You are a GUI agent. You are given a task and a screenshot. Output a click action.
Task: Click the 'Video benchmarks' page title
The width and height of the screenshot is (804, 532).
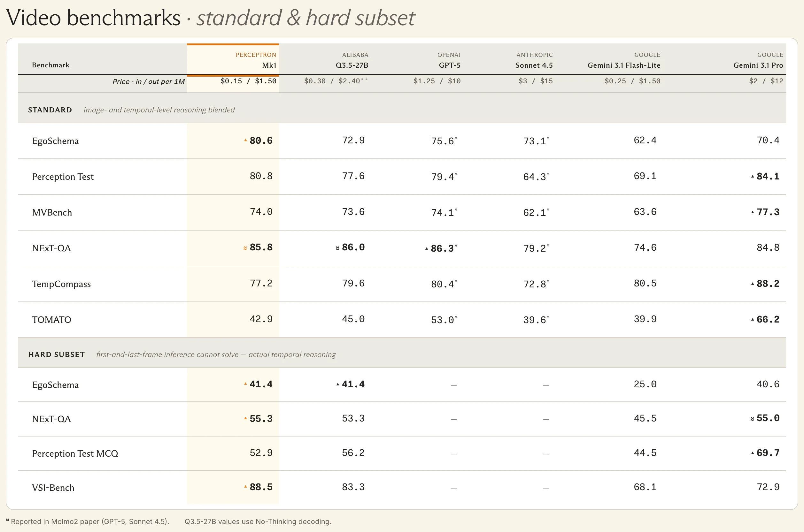(x=93, y=18)
